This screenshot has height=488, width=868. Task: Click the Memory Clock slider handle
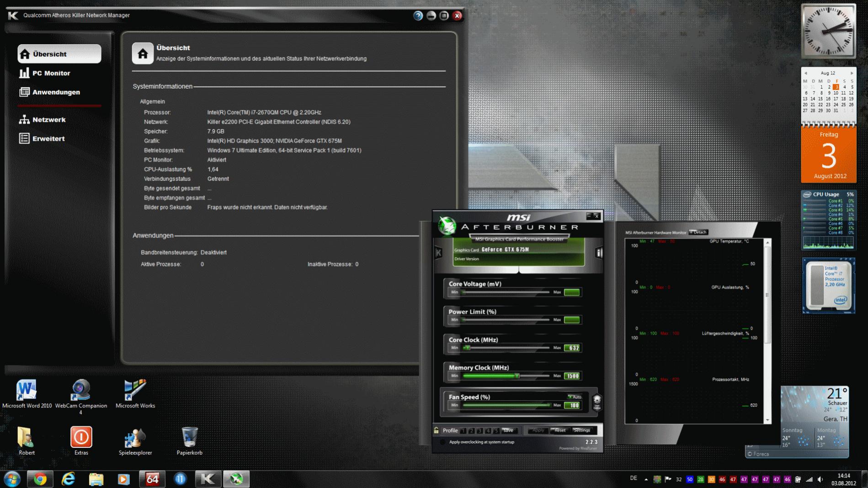[x=517, y=376]
